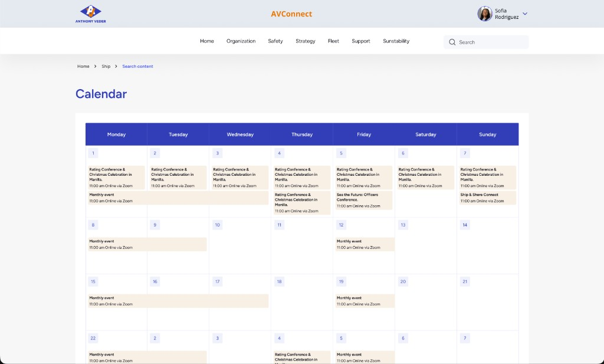Go to Home breadcrumb link
604x364 pixels.
pos(83,66)
